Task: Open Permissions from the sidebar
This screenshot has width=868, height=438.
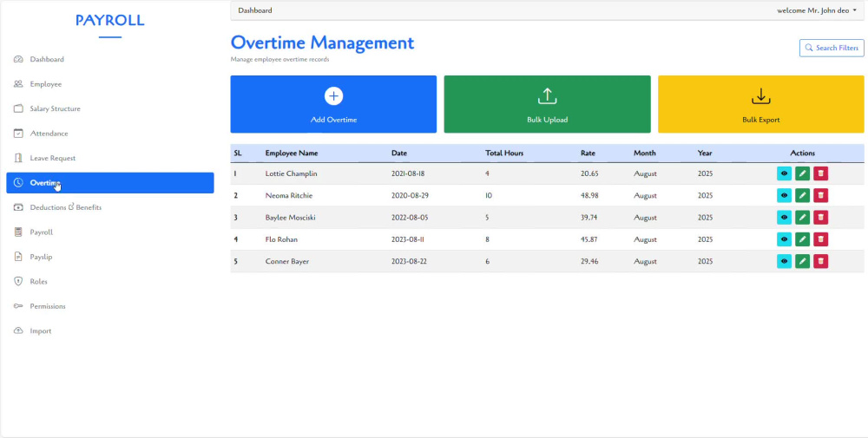Action: click(x=109, y=306)
